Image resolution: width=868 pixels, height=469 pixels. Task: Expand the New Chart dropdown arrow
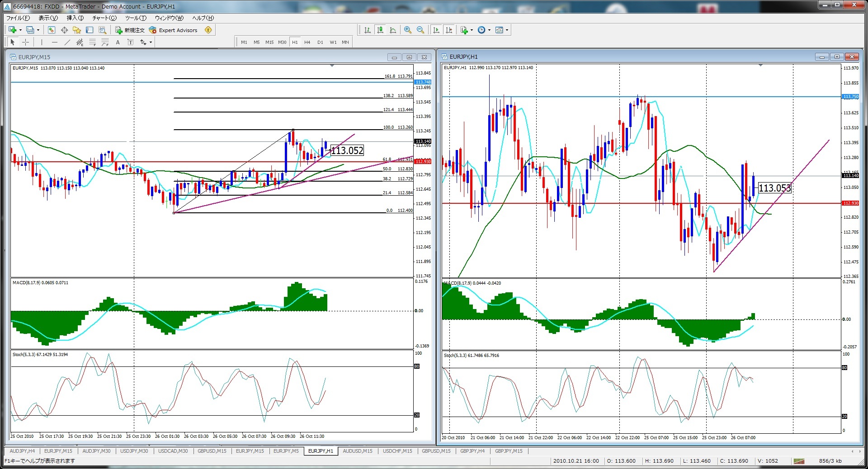click(20, 30)
